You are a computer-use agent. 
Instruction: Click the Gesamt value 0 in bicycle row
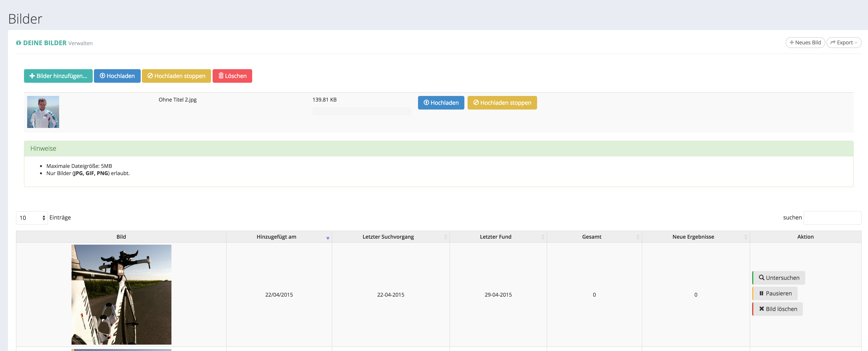(x=594, y=295)
